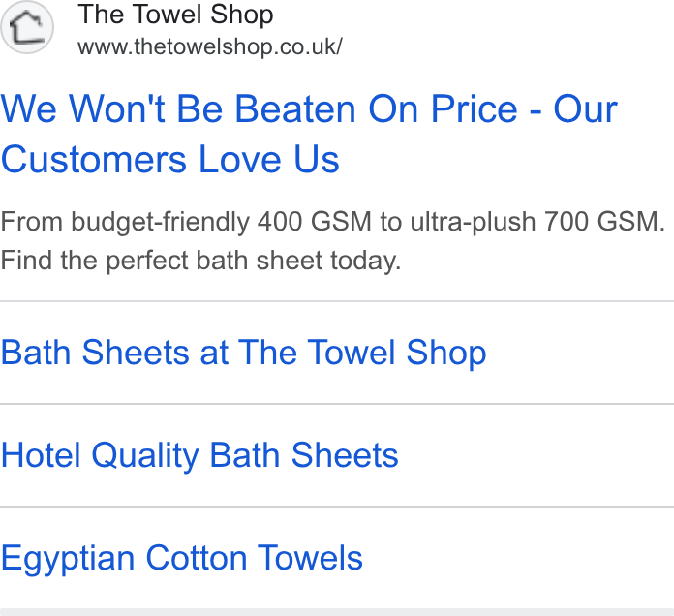Image resolution: width=674 pixels, height=616 pixels.
Task: Click the 700 GSM text in the description
Action: tap(604, 222)
